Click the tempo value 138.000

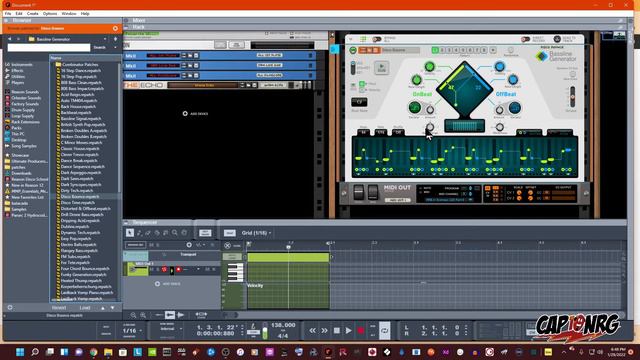(283, 325)
